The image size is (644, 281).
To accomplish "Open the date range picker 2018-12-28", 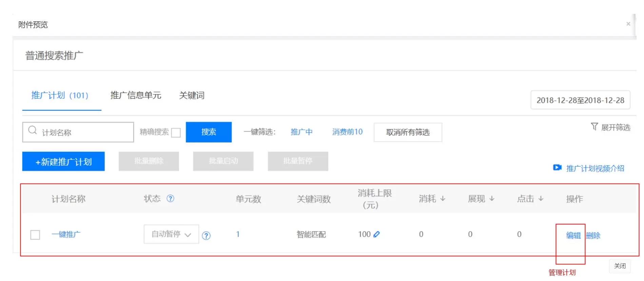I will click(x=580, y=100).
